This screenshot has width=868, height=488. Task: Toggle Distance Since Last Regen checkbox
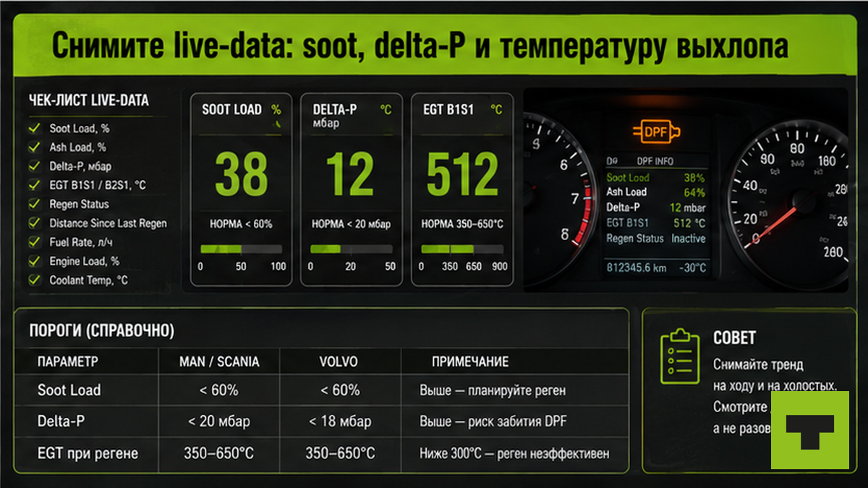(x=33, y=223)
